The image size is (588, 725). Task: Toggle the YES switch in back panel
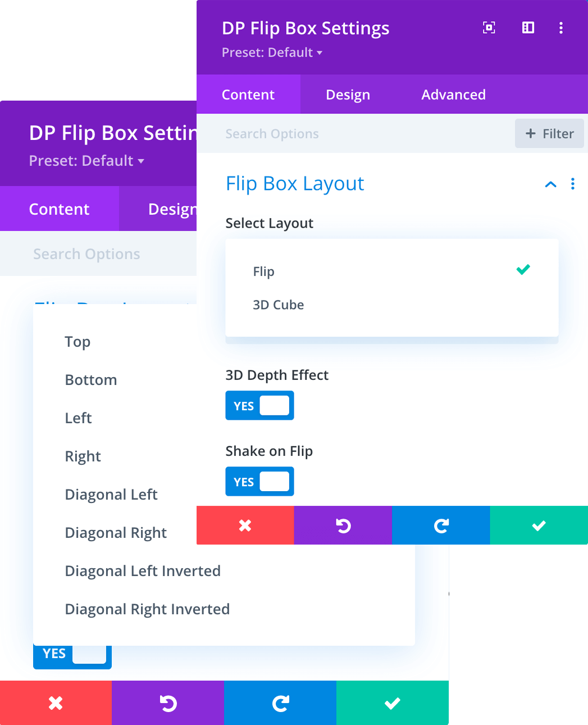(x=72, y=656)
